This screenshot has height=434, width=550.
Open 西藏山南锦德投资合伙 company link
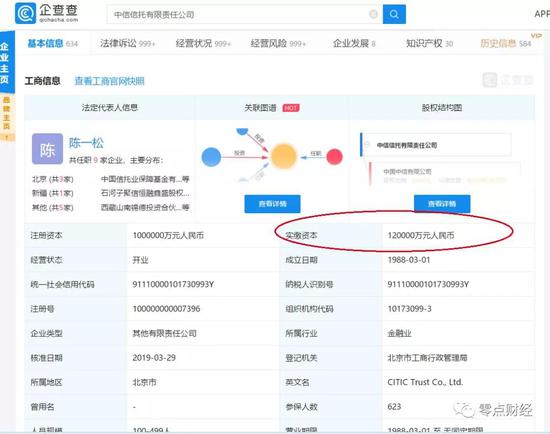pyautogui.click(x=145, y=207)
